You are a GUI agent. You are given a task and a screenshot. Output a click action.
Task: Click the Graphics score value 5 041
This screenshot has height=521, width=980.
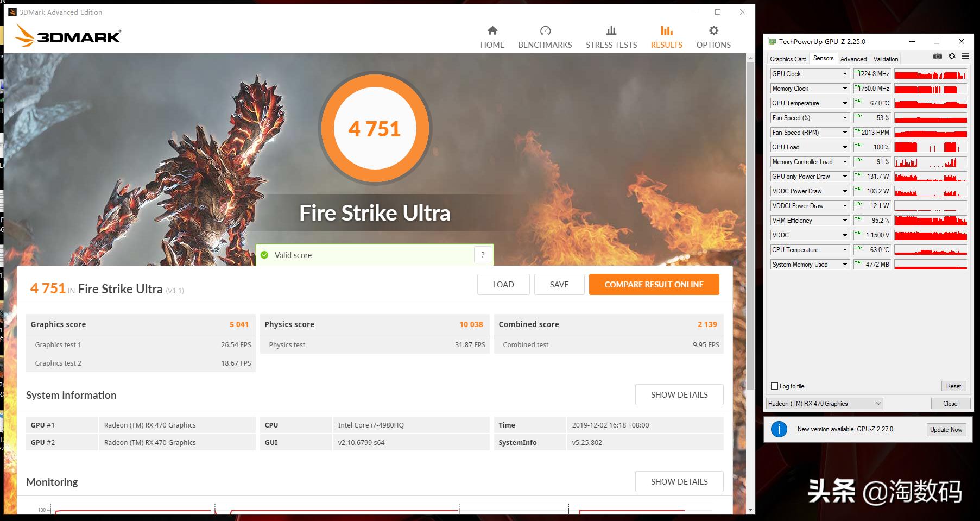[239, 324]
